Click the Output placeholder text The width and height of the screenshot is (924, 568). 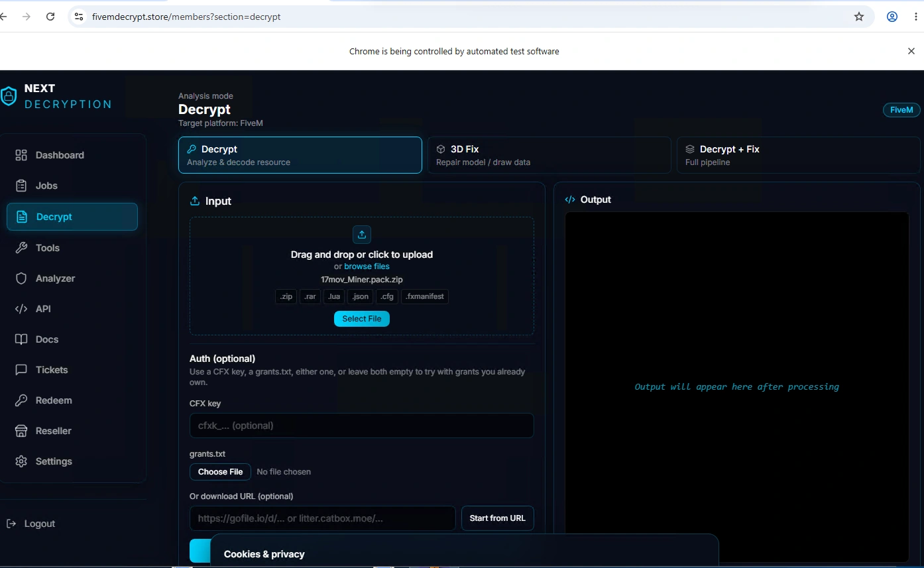(737, 386)
